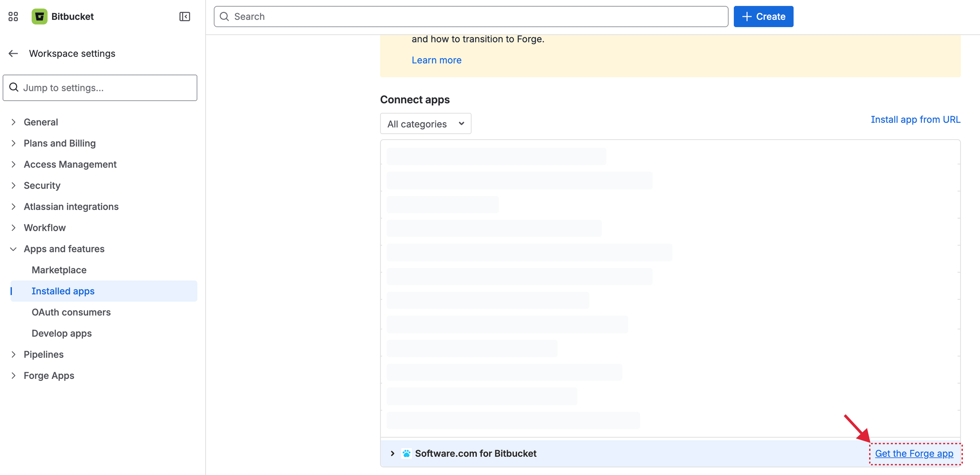
Task: Expand the General section chevron
Action: coord(13,122)
